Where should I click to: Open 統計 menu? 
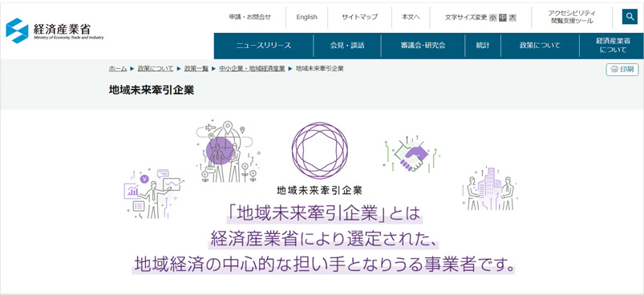[x=483, y=46]
